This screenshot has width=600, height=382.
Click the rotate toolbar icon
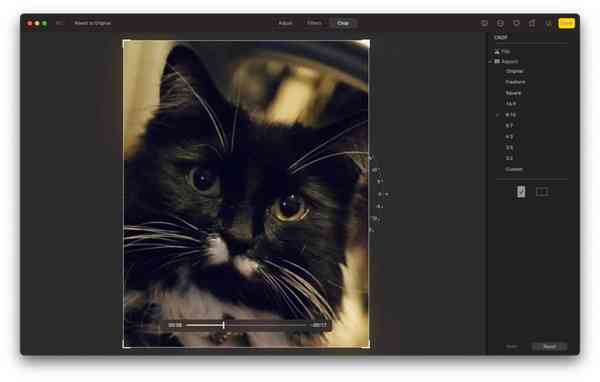532,23
